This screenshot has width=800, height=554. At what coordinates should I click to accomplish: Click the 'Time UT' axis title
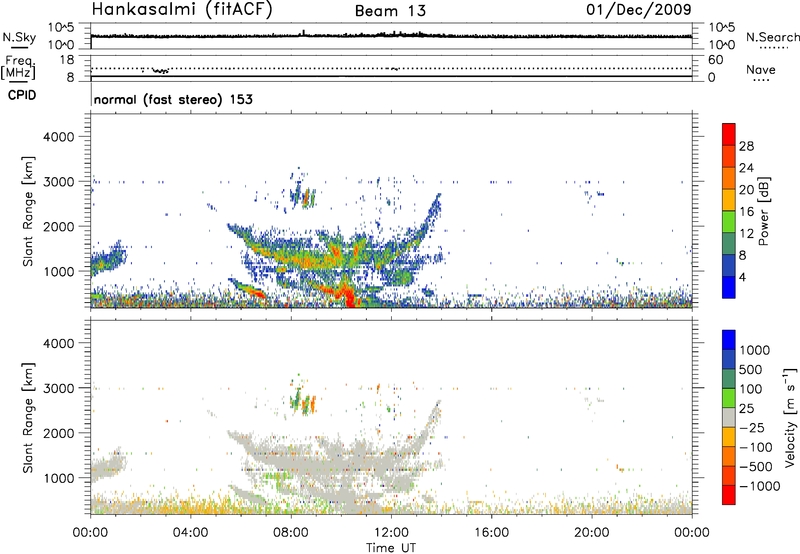tap(391, 548)
